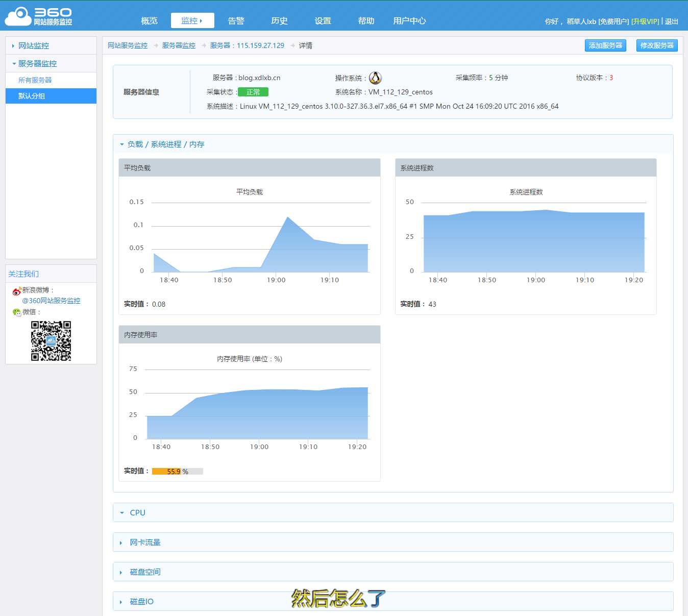This screenshot has height=616, width=688.
Task: Click the 平均负载 panel header
Action: [x=250, y=168]
